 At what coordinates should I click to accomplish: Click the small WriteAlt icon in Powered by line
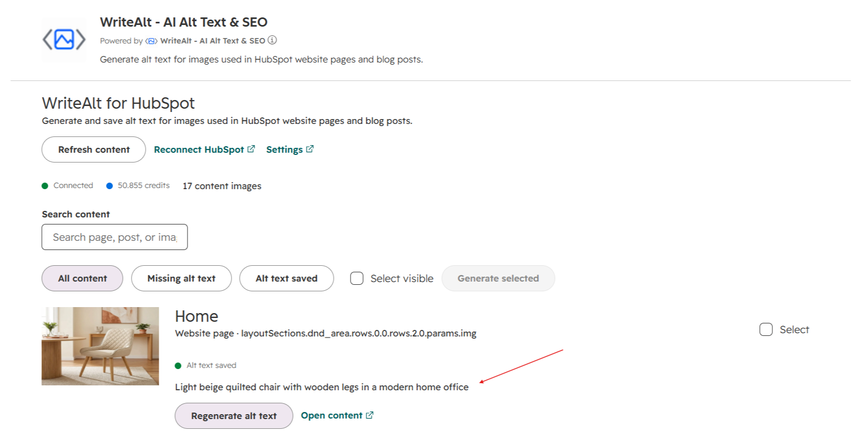152,41
